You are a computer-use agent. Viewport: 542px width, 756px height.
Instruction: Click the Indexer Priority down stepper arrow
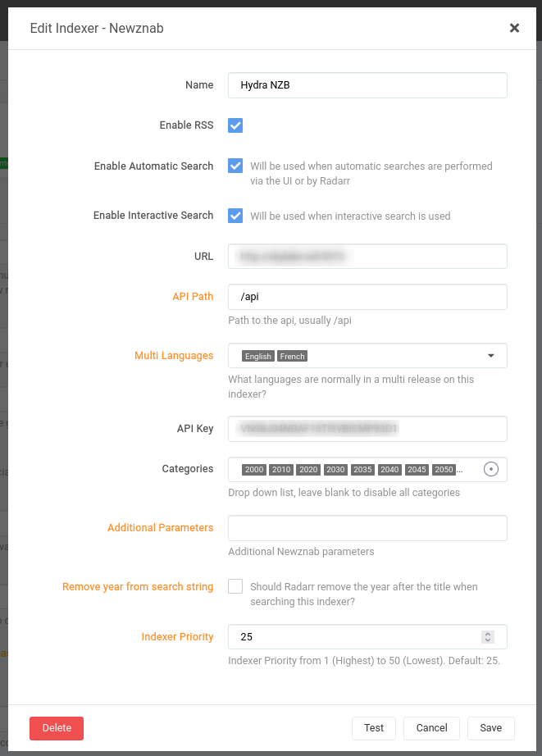tap(487, 640)
